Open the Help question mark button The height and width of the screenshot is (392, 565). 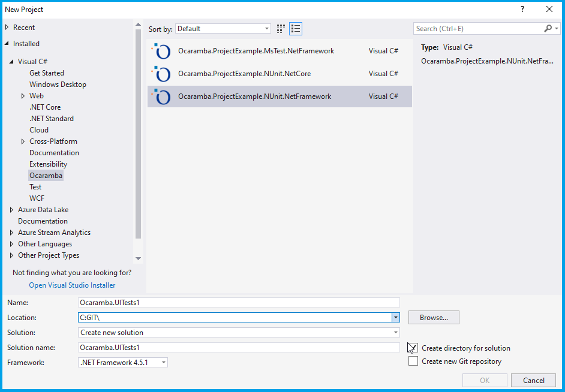[x=522, y=10]
